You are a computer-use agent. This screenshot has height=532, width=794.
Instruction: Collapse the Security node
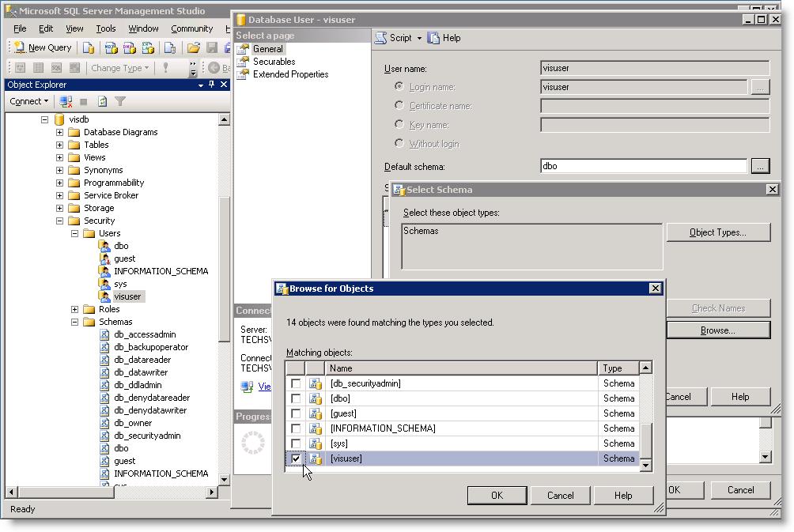click(x=60, y=221)
